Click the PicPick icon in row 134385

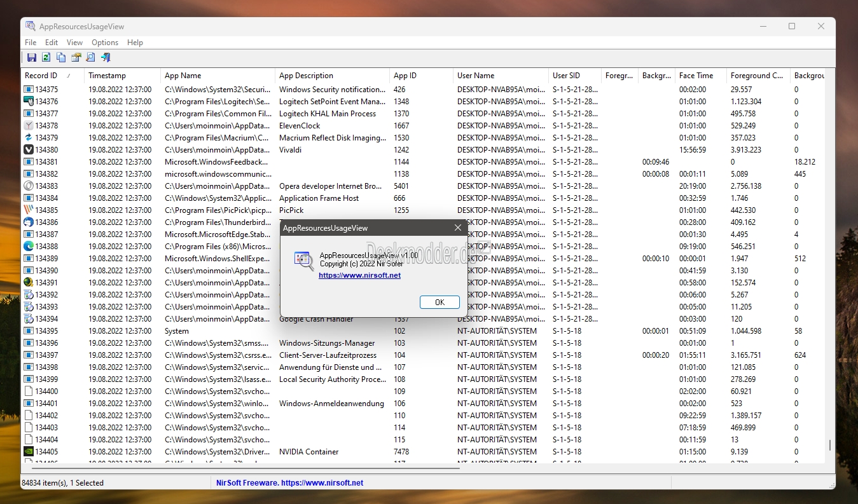tap(29, 210)
